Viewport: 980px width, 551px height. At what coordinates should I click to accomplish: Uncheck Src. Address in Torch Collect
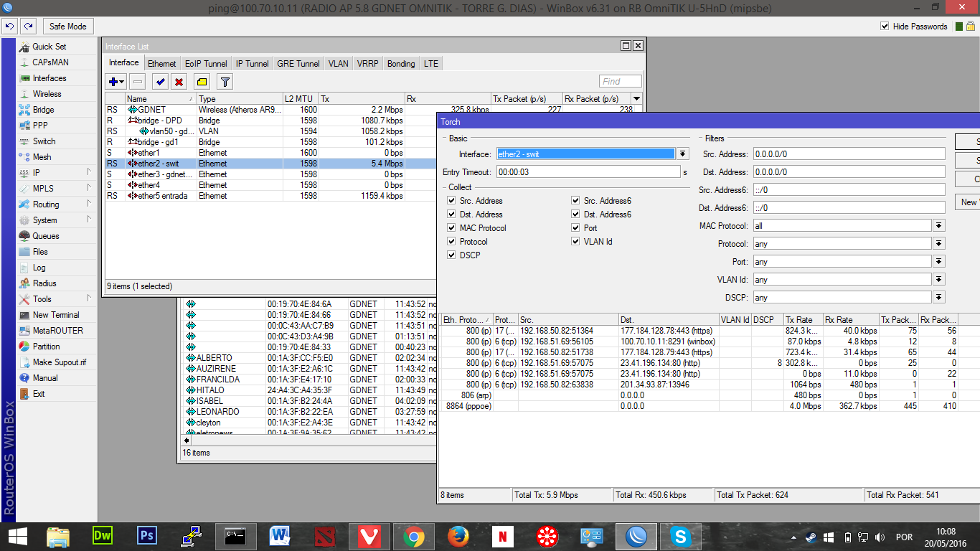(452, 201)
